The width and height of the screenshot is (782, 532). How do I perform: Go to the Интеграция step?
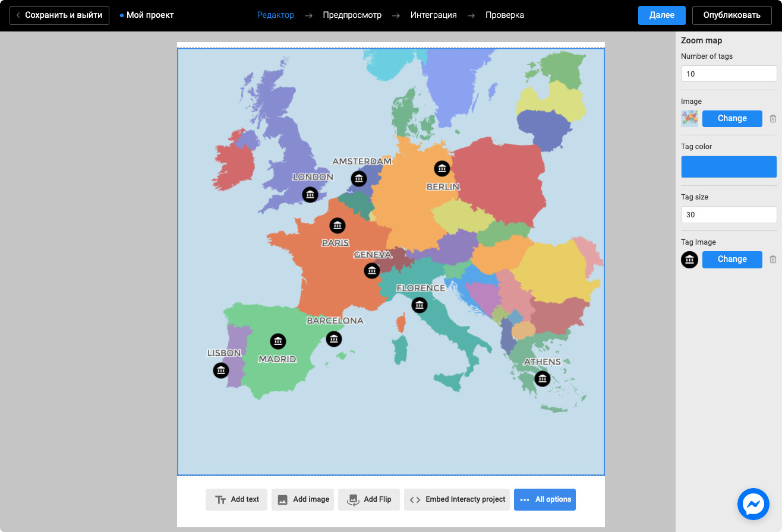click(434, 15)
